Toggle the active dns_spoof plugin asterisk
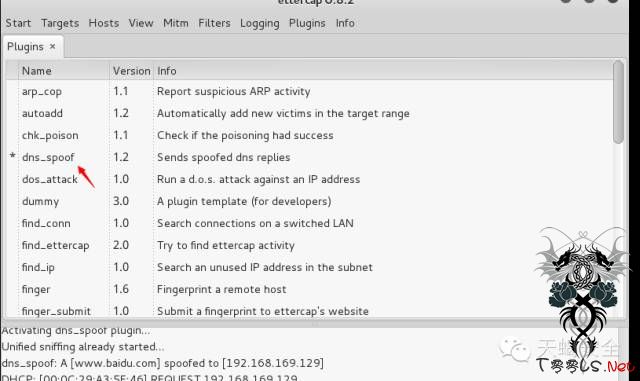The height and width of the screenshot is (381, 640). pyautogui.click(x=12, y=157)
